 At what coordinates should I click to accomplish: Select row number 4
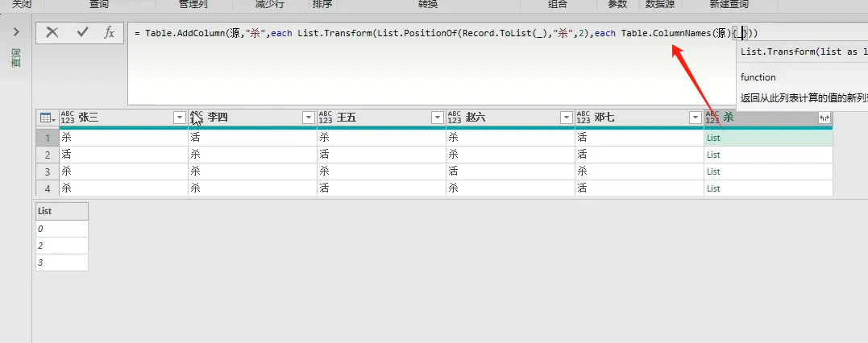pyautogui.click(x=48, y=188)
